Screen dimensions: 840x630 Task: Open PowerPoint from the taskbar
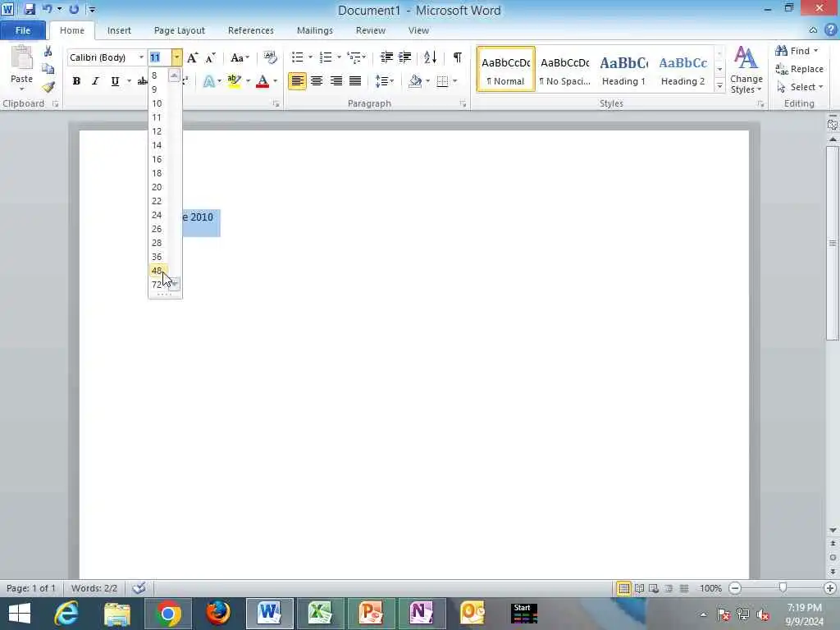click(x=371, y=614)
